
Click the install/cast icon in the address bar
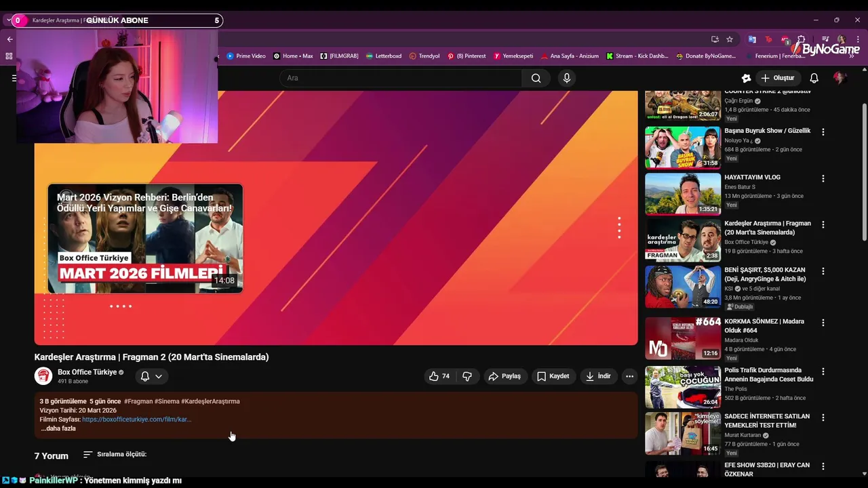pyautogui.click(x=715, y=39)
